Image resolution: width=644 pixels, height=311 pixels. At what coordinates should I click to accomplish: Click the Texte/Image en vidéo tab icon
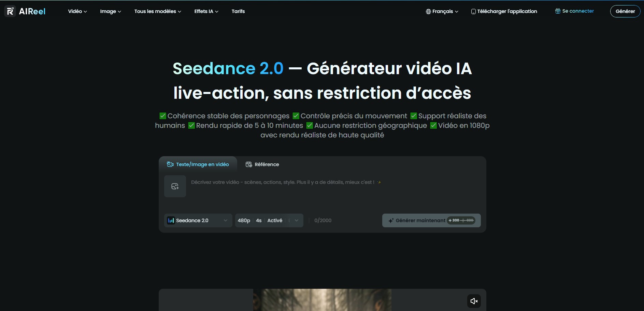[x=170, y=164]
